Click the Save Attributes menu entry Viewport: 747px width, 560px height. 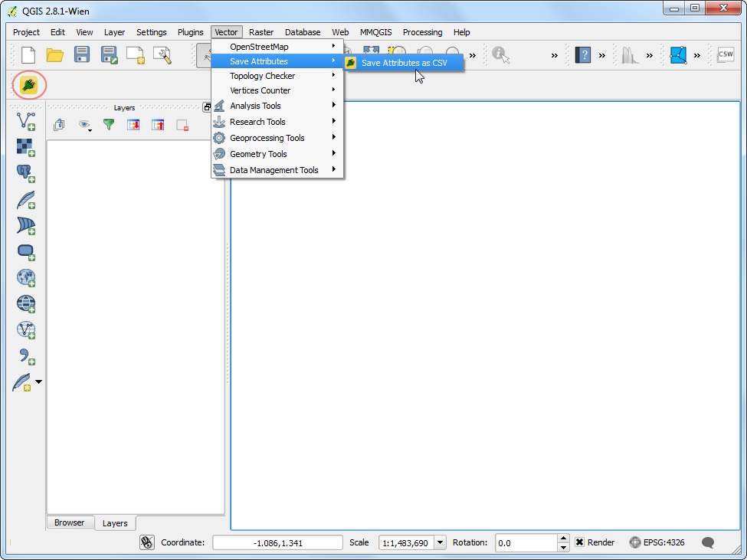(x=277, y=61)
